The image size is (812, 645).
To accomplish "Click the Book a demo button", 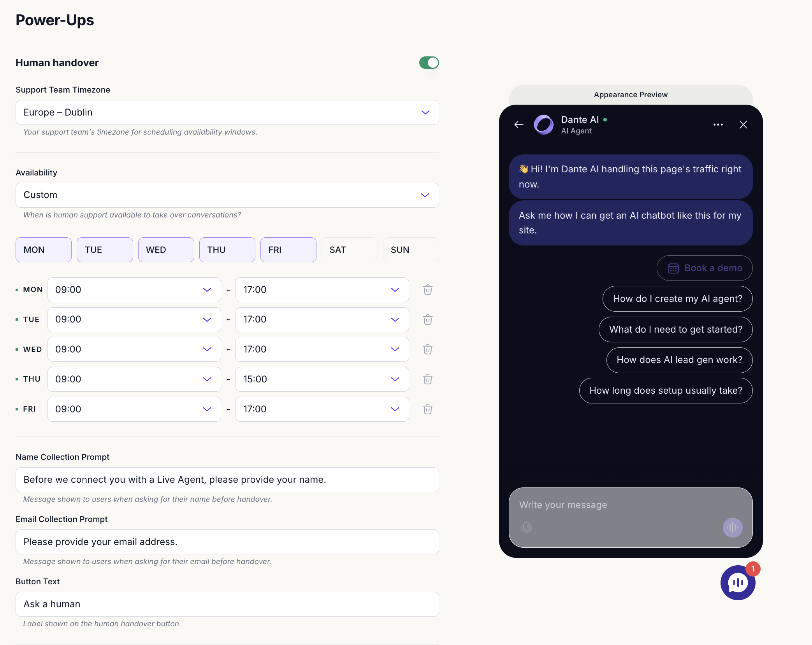I will tap(704, 268).
